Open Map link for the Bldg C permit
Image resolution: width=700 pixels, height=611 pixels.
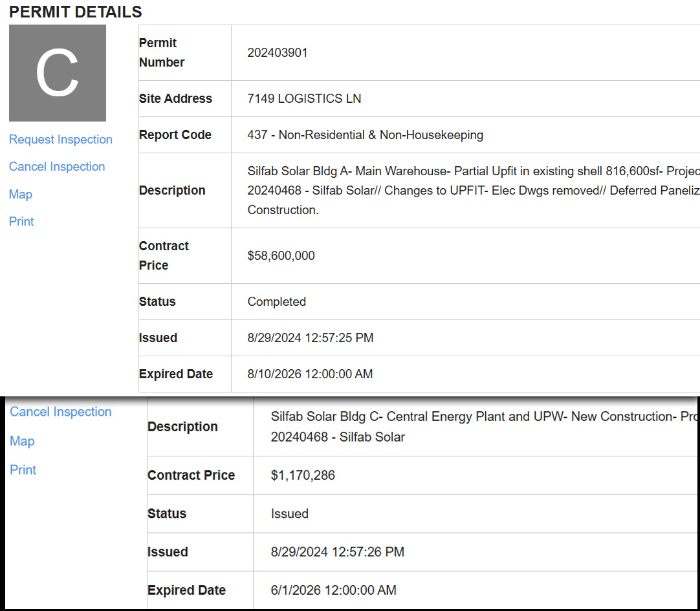tap(22, 442)
